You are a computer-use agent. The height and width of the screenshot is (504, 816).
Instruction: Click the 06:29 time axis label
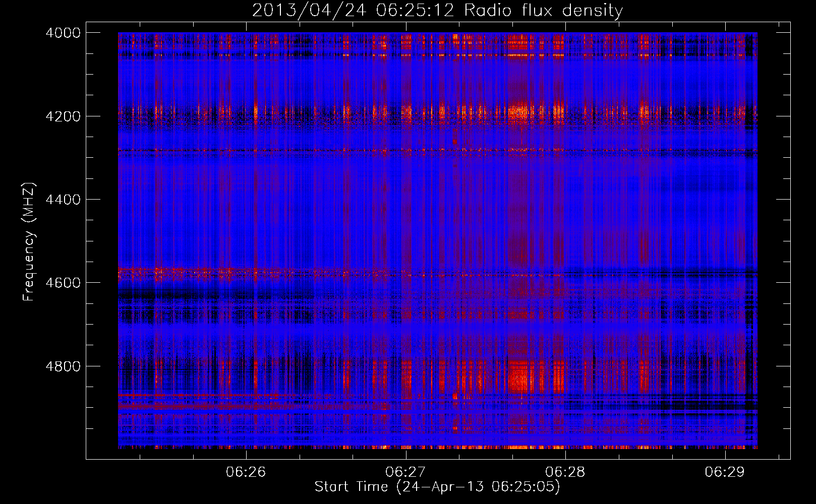click(725, 472)
